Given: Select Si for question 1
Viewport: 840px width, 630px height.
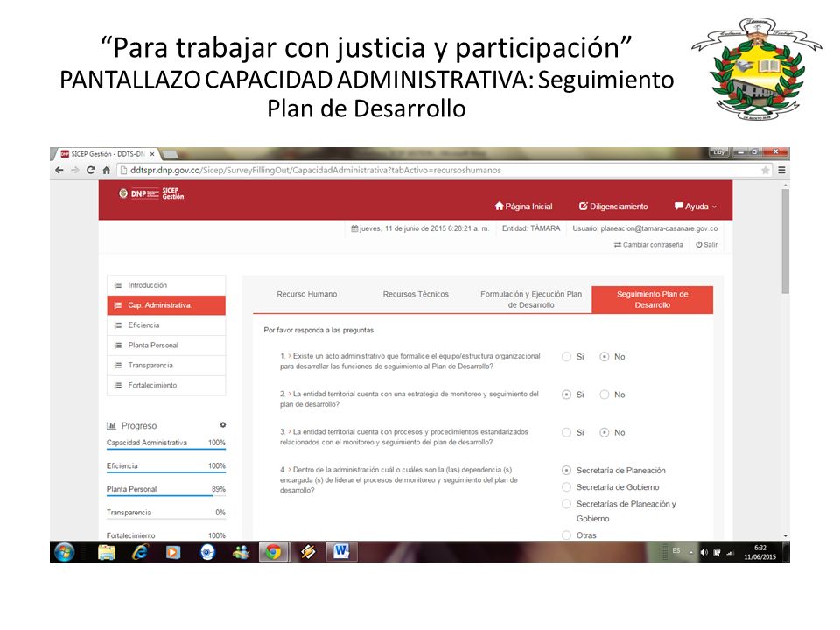Looking at the screenshot, I should tap(566, 356).
